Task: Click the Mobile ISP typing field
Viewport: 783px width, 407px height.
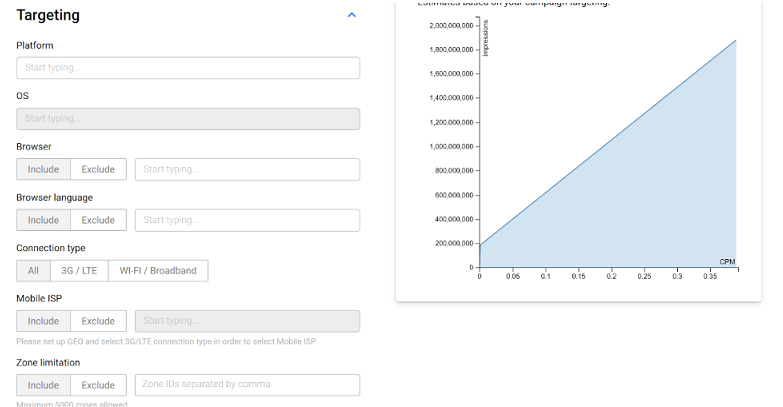Action: (247, 321)
